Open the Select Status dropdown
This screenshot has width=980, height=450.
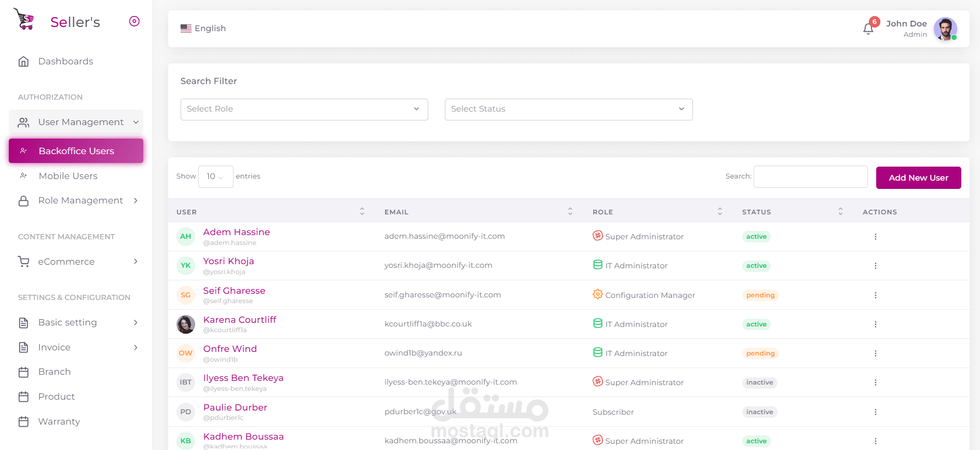tap(569, 110)
